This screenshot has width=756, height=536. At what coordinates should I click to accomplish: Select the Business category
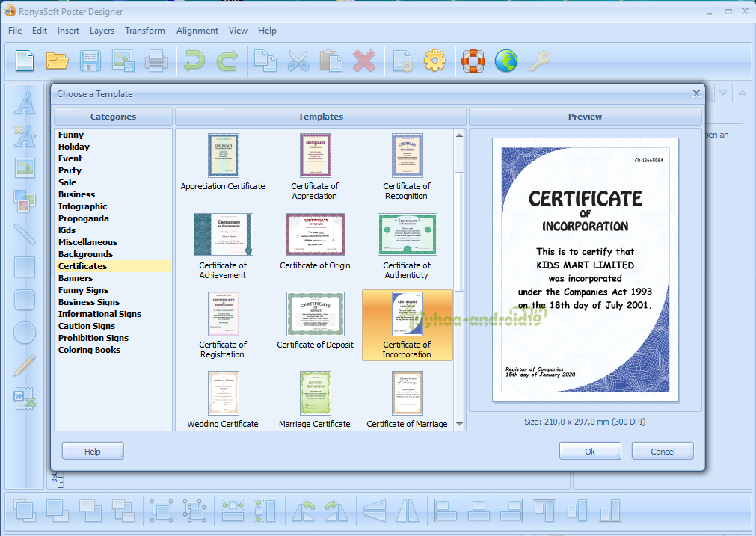pos(77,194)
